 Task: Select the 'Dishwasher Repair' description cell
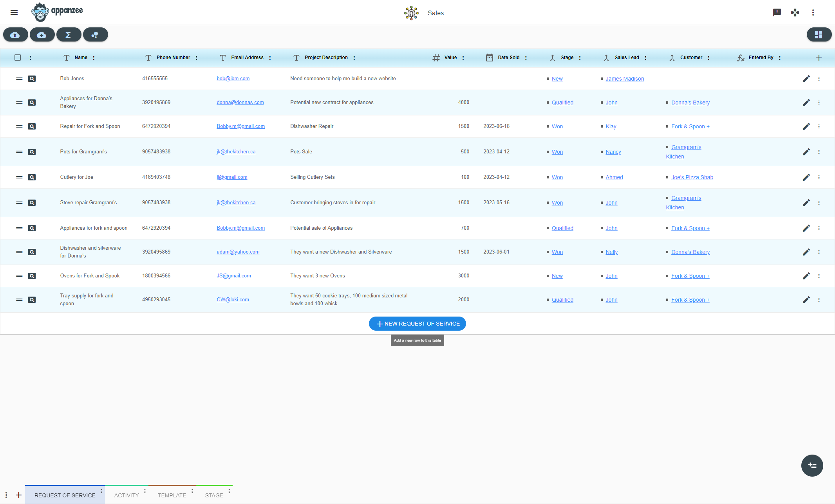tap(312, 126)
